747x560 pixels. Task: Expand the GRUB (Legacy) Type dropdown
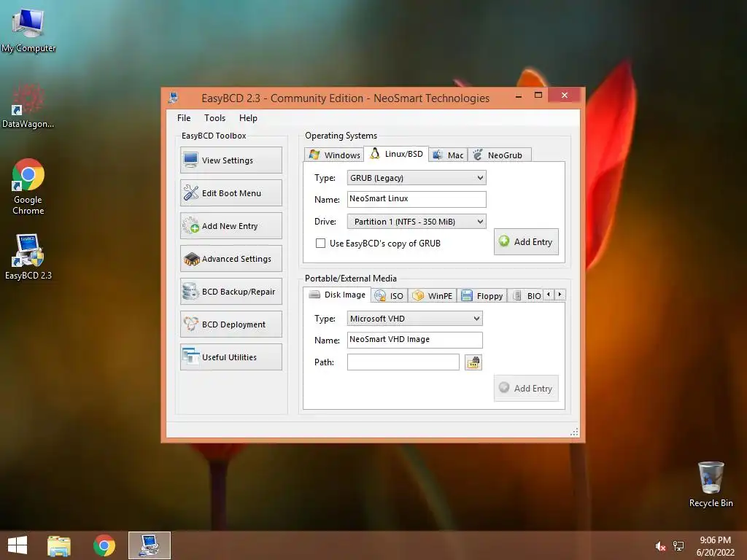(417, 178)
